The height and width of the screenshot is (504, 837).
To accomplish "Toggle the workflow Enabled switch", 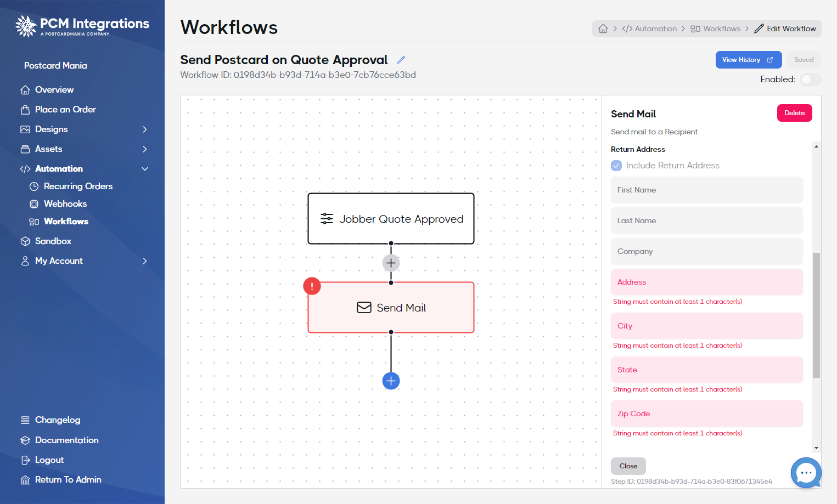I will [x=811, y=80].
